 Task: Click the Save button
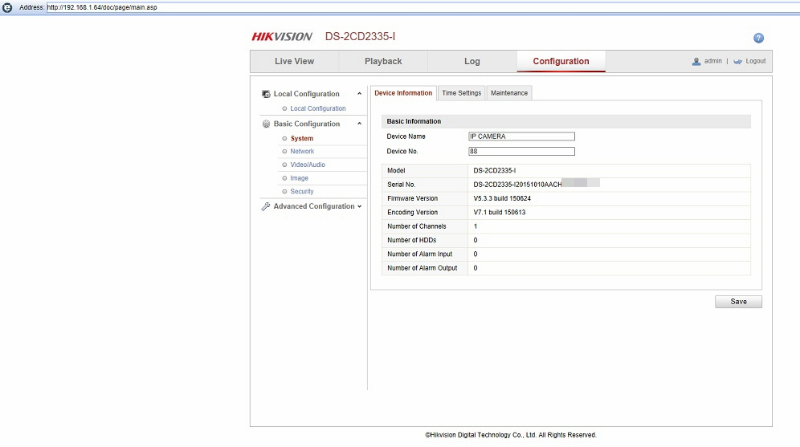point(738,302)
